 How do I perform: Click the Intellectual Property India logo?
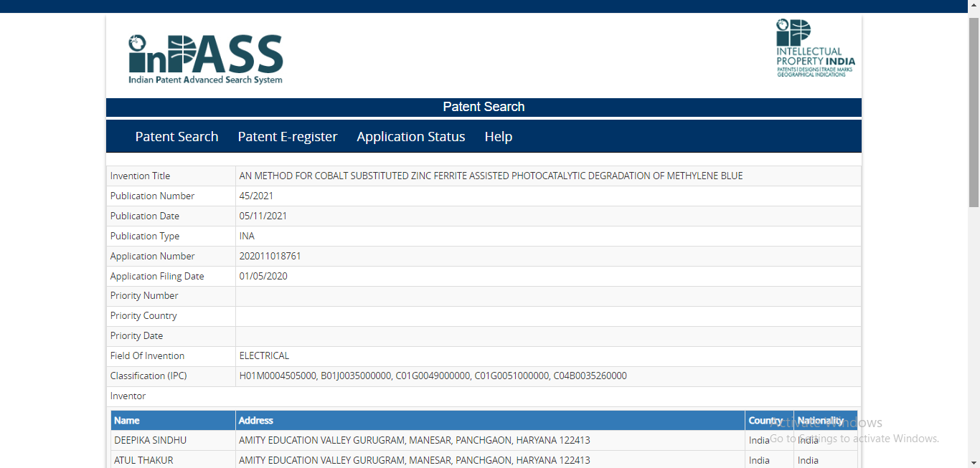coord(816,48)
